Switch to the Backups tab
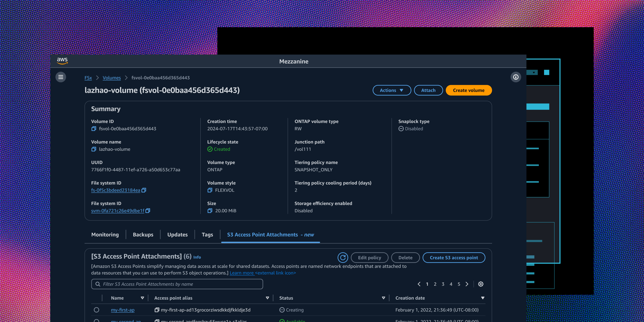644x322 pixels. (x=143, y=234)
